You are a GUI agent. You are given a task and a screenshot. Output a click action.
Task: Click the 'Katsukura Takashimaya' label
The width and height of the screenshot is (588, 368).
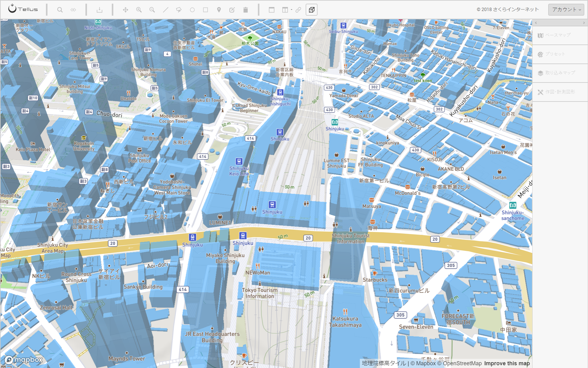click(x=345, y=322)
